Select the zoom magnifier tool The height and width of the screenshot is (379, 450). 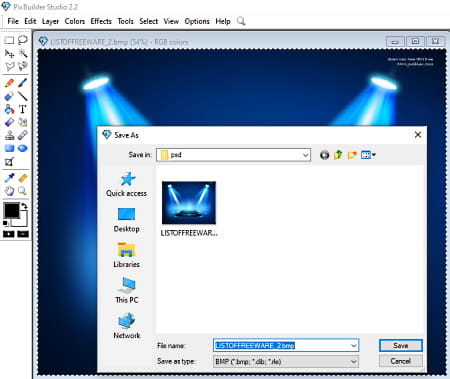tap(22, 191)
